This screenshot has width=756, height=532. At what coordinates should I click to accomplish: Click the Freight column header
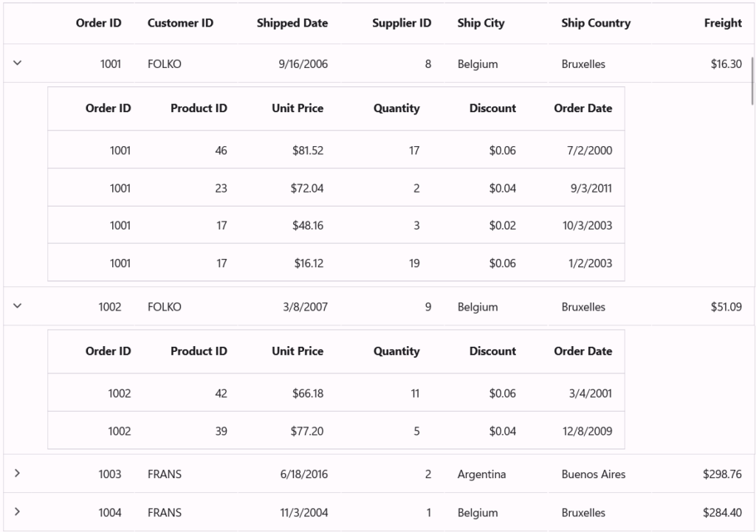coord(722,23)
